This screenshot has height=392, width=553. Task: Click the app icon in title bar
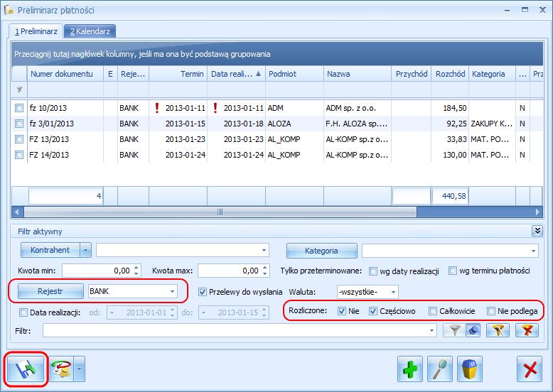coord(9,10)
